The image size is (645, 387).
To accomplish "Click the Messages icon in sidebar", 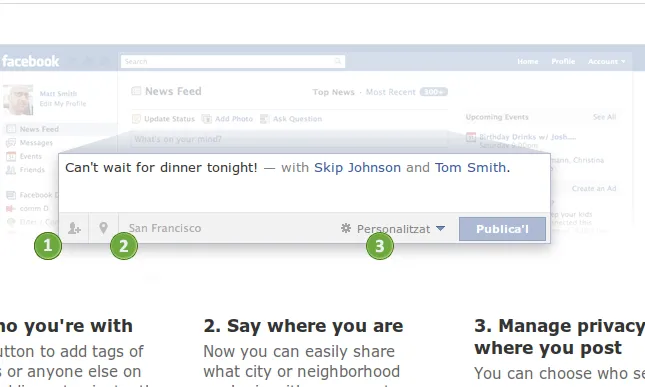I will [11, 143].
